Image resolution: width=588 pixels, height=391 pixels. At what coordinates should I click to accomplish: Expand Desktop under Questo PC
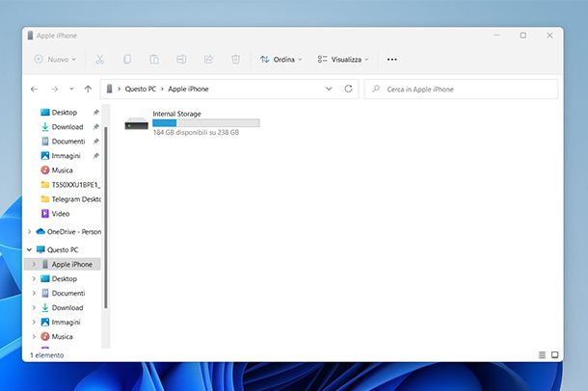tap(34, 278)
